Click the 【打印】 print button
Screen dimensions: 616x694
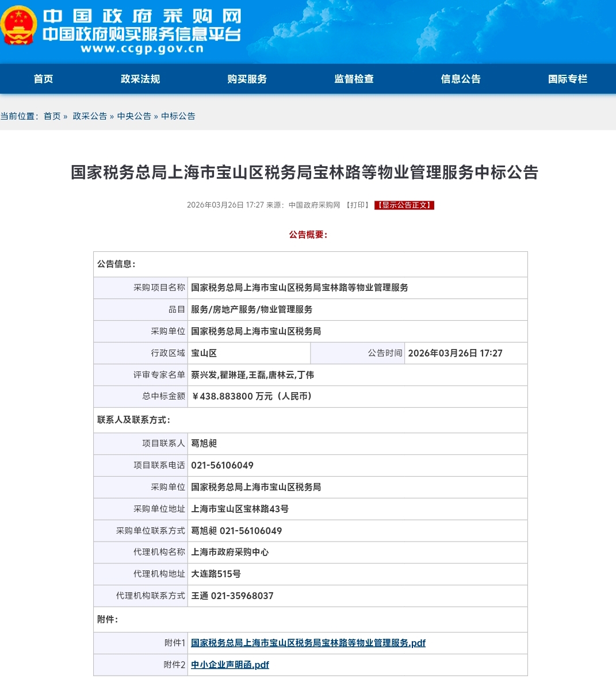(357, 205)
